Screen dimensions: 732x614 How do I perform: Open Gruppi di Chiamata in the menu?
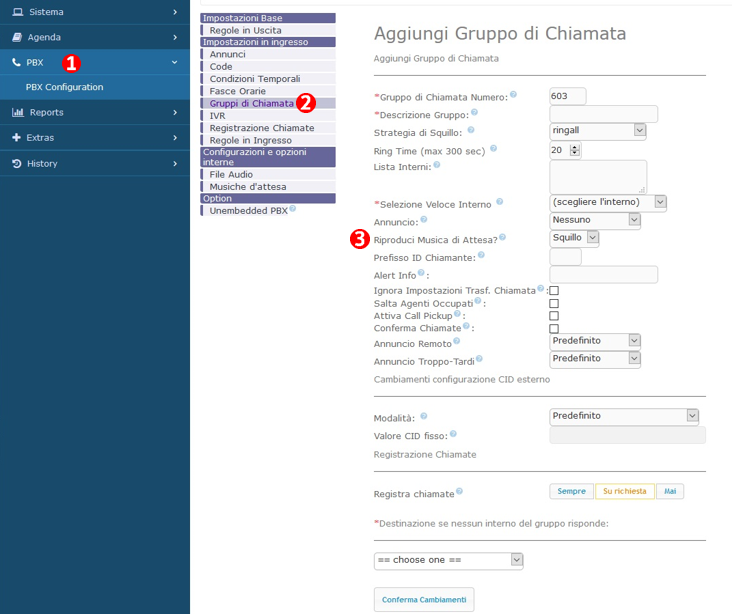tap(251, 103)
